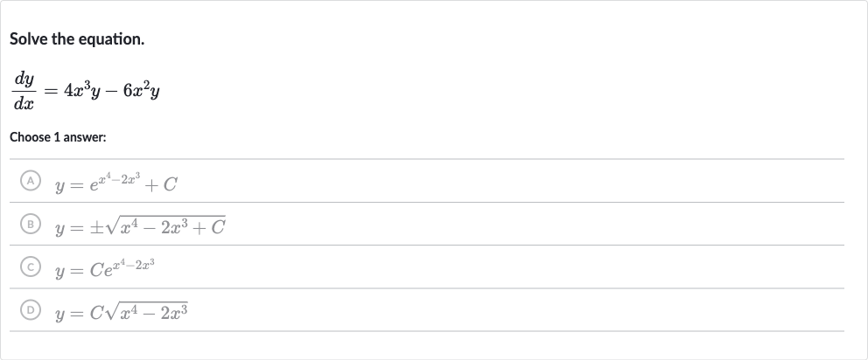Click the equals sign in the differential equation
Screen dimensions: 868x360
pos(51,92)
